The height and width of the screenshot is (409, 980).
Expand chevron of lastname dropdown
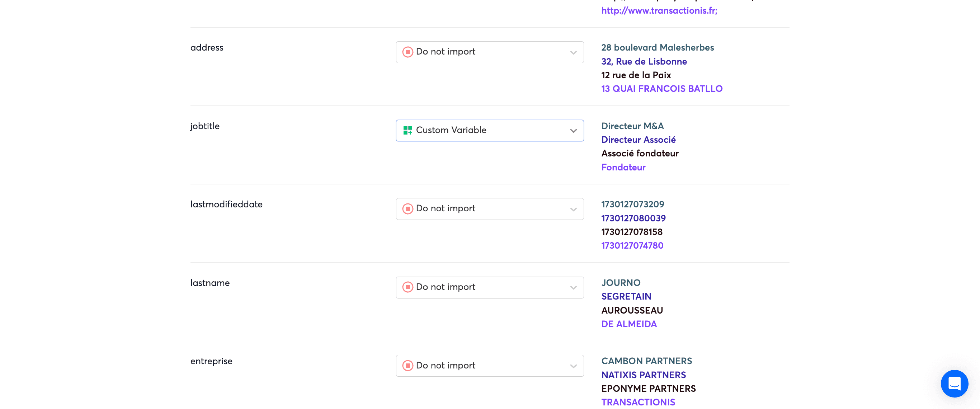tap(573, 288)
